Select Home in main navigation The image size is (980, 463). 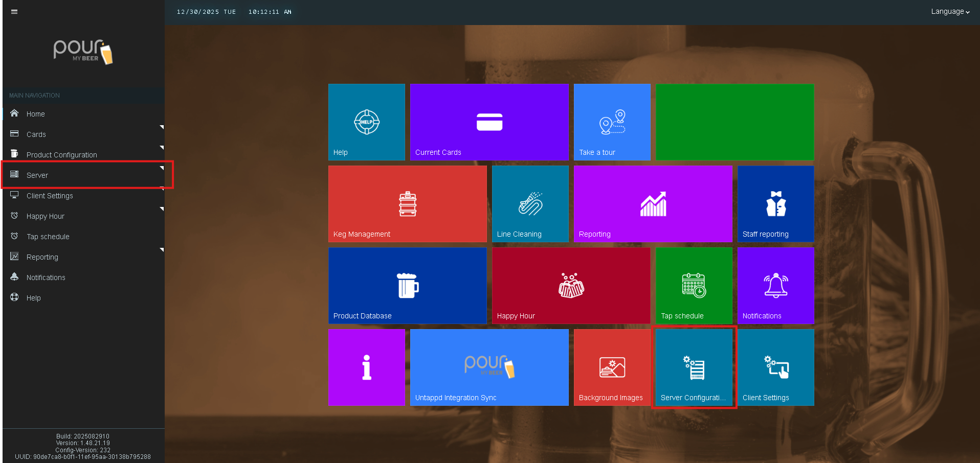tap(36, 114)
